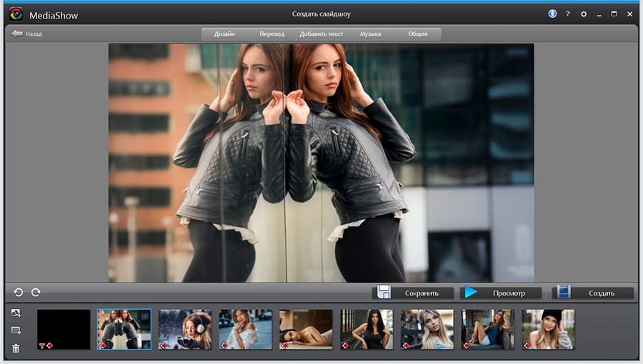Open the Дизайн tab
643x364 pixels.
pos(224,34)
